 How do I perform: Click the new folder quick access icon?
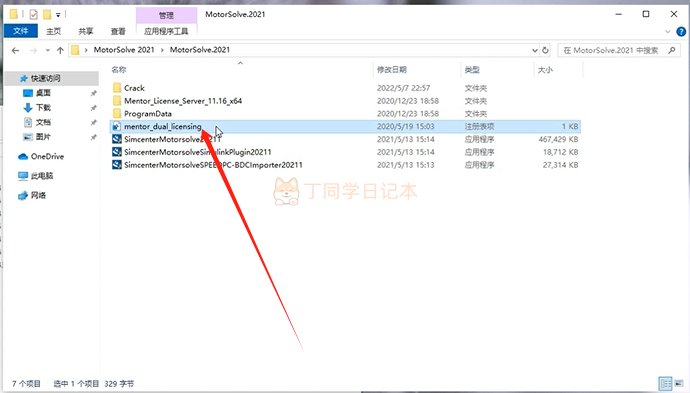tap(47, 15)
